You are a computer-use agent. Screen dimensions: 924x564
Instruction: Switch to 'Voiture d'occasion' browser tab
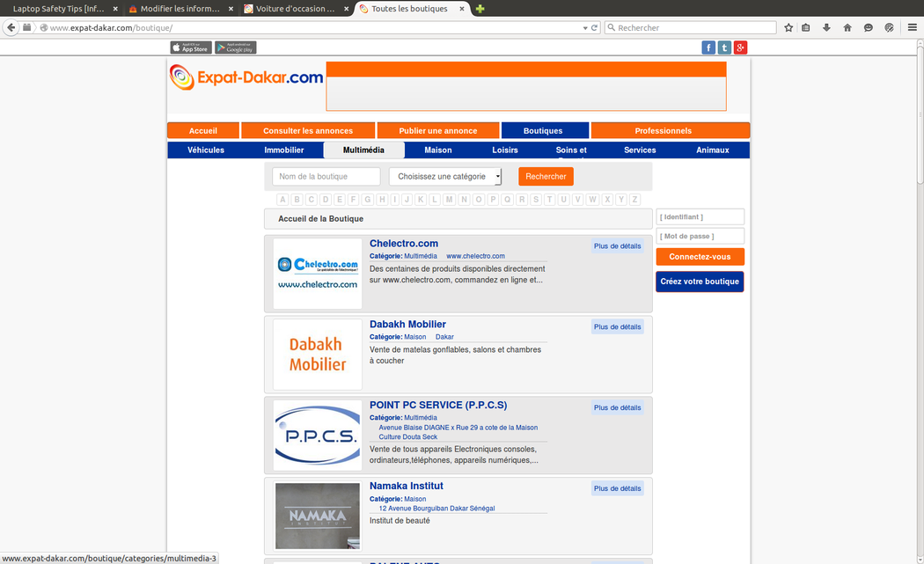[x=295, y=9]
